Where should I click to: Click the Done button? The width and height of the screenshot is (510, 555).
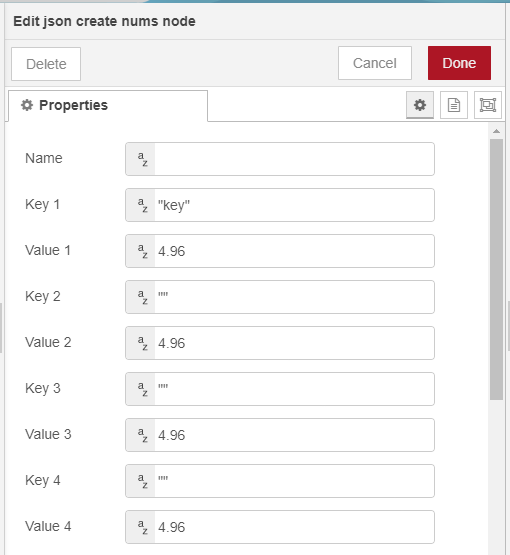pos(459,63)
